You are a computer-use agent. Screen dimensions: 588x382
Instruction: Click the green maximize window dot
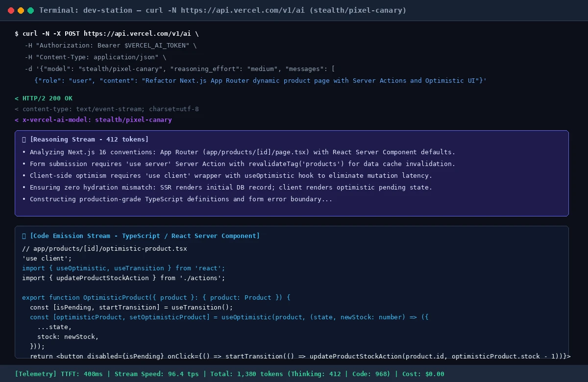(x=30, y=10)
